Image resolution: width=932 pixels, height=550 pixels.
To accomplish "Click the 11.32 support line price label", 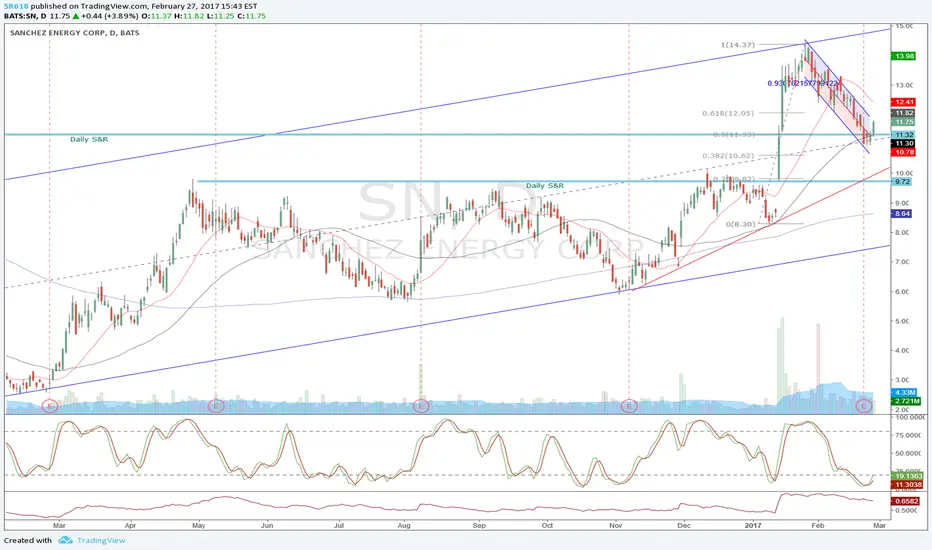I will 904,135.
